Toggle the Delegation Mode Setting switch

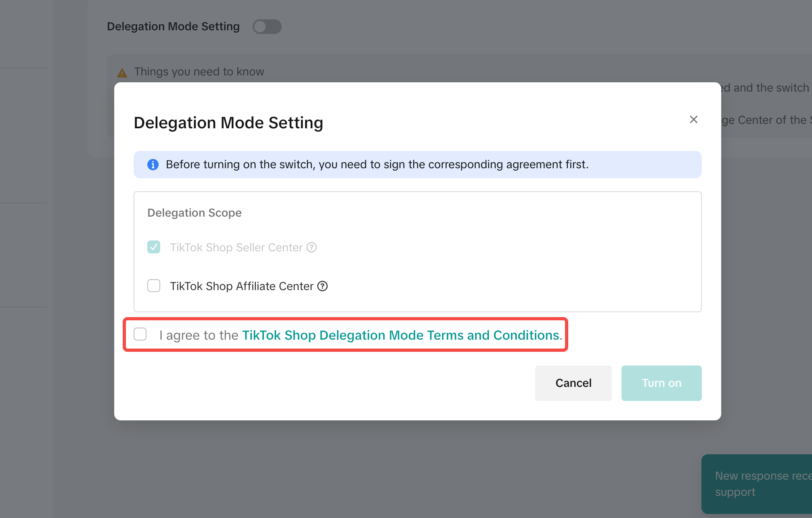click(x=267, y=27)
